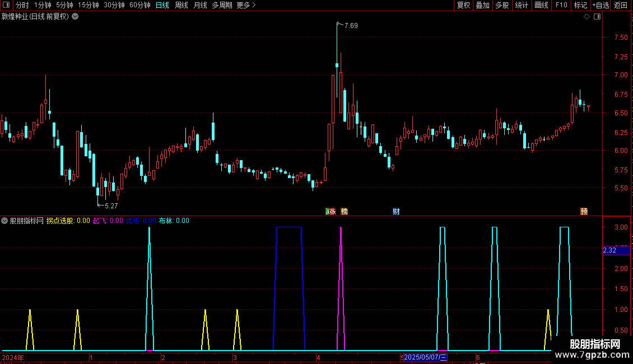The width and height of the screenshot is (633, 364).
Task: Click the 2024年 label on time axis
Action: 13,358
